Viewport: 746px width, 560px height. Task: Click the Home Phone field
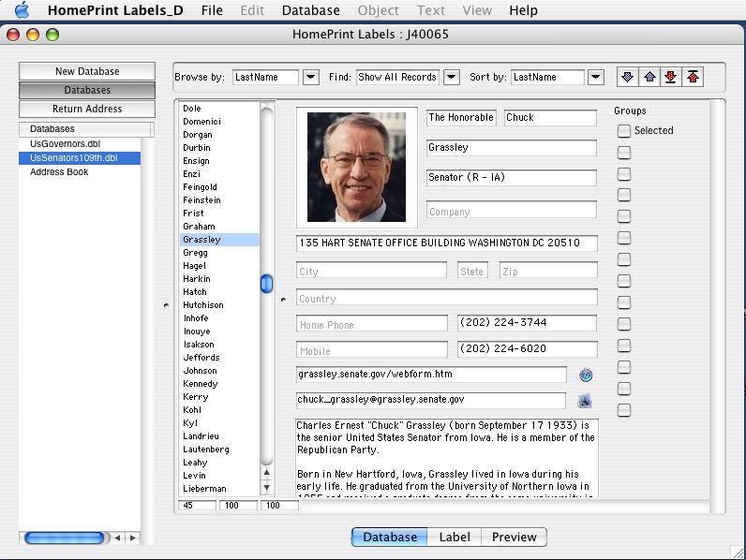(371, 324)
